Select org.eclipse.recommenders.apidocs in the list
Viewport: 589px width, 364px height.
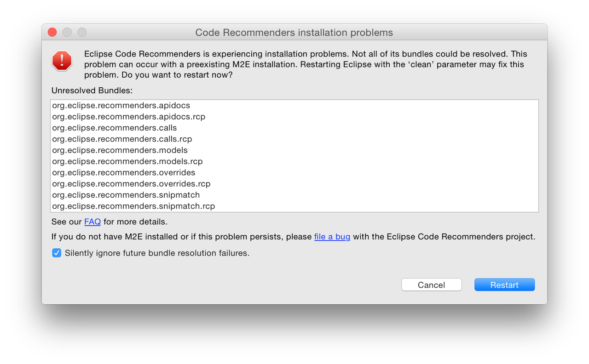(x=294, y=105)
